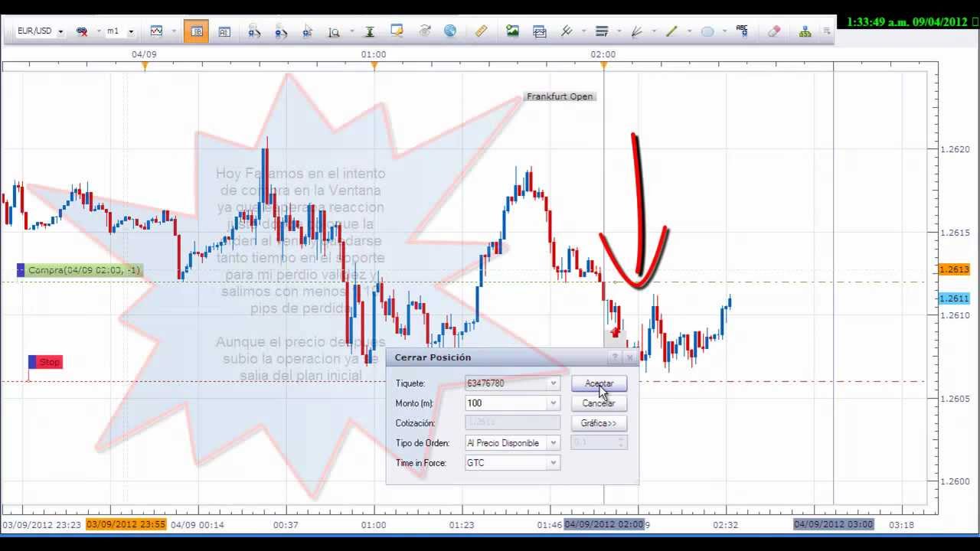The image size is (980, 551).
Task: Expand the magnifier zoom options arrow
Action: [351, 31]
